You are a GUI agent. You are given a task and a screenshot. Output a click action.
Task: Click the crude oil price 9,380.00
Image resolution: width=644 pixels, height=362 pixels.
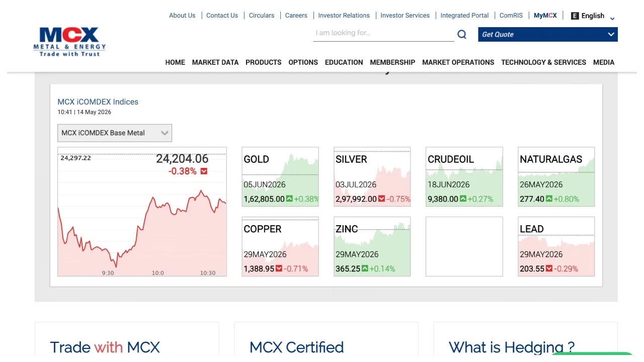[443, 199]
